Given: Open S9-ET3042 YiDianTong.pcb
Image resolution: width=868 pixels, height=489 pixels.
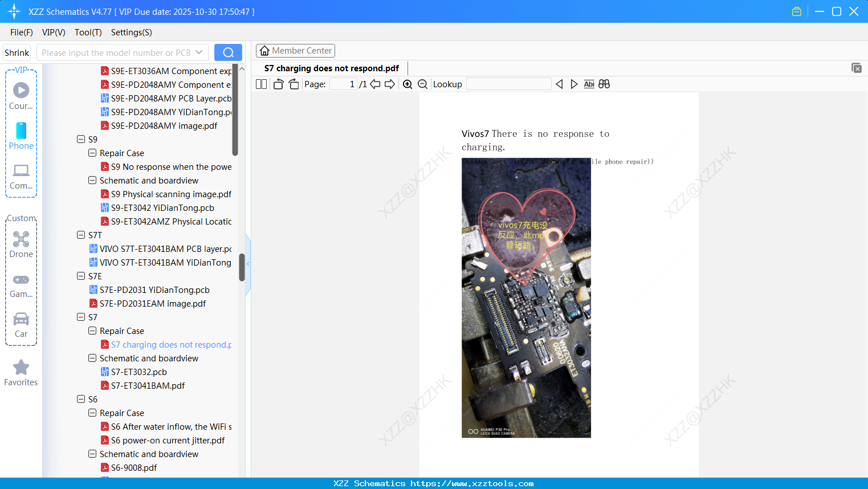Looking at the screenshot, I should (x=157, y=207).
